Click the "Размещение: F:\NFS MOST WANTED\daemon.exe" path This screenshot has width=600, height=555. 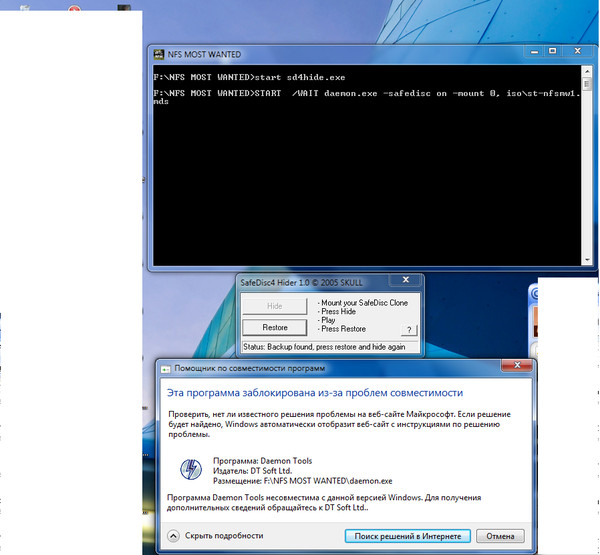[x=303, y=481]
